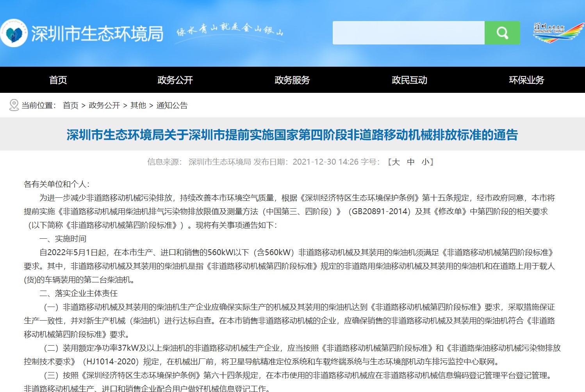Click the green search magnifier button

pos(502,33)
